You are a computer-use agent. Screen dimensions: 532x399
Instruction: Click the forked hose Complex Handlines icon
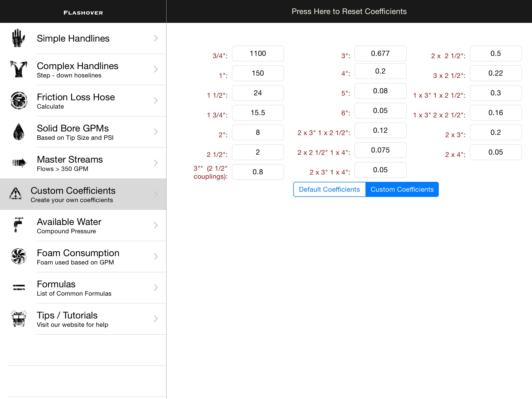pos(18,69)
